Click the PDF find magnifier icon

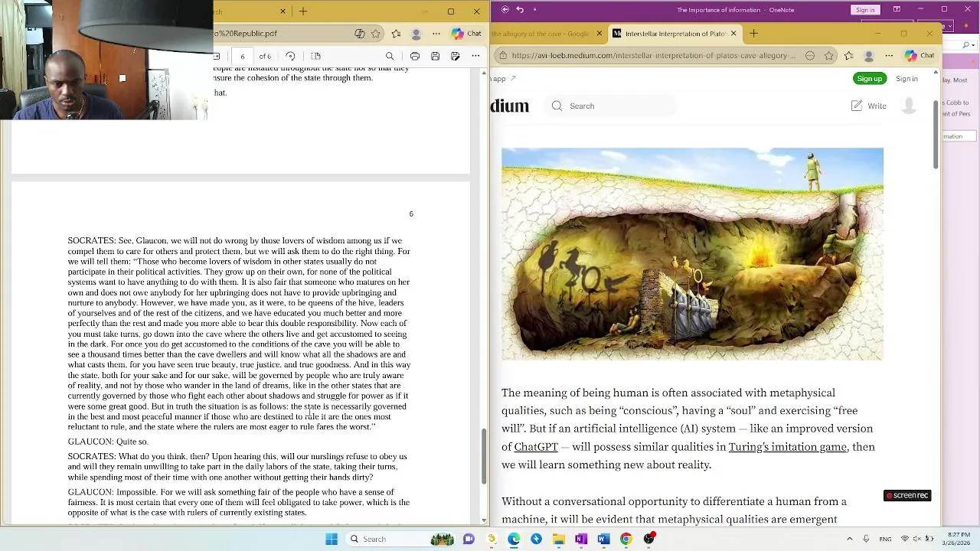[x=390, y=56]
